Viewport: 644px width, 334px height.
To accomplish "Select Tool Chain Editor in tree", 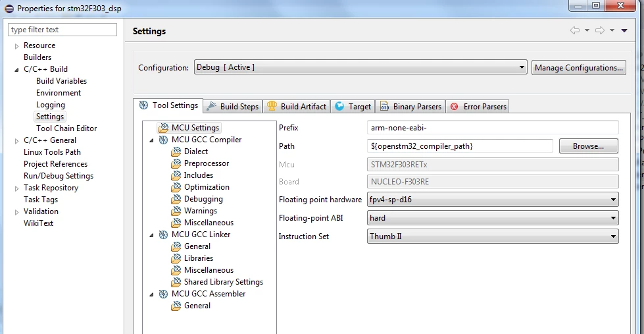I will click(x=66, y=128).
